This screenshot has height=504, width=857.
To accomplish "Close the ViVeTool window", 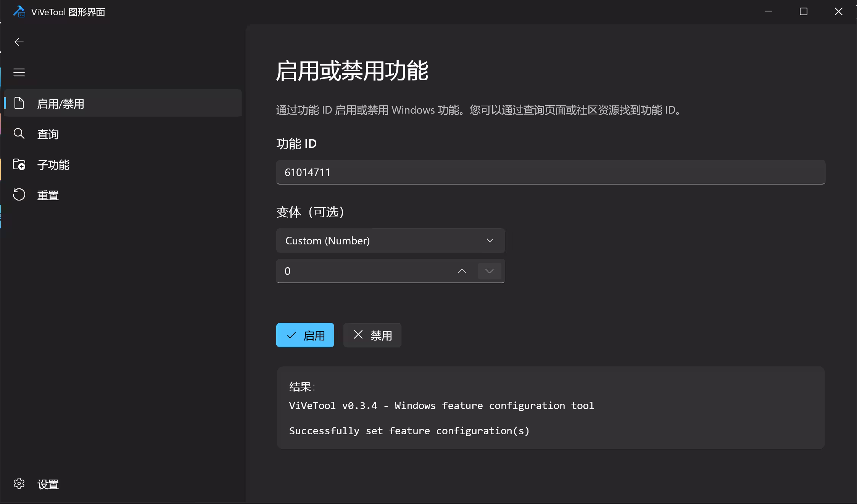I will [x=838, y=12].
